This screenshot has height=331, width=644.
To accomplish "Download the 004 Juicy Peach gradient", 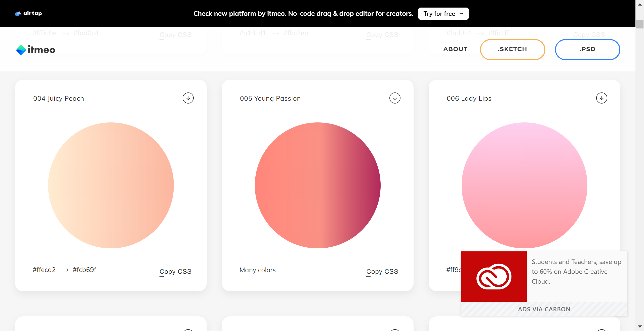I will pos(188,98).
